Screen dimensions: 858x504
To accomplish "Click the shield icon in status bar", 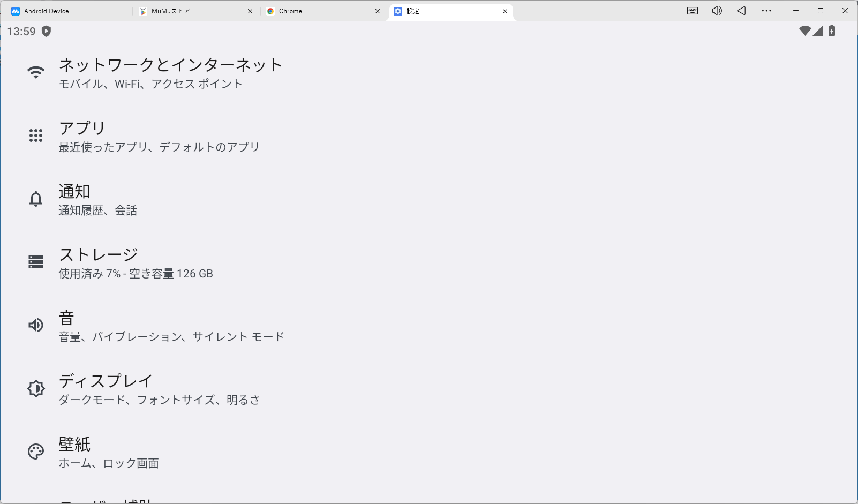I will tap(47, 32).
